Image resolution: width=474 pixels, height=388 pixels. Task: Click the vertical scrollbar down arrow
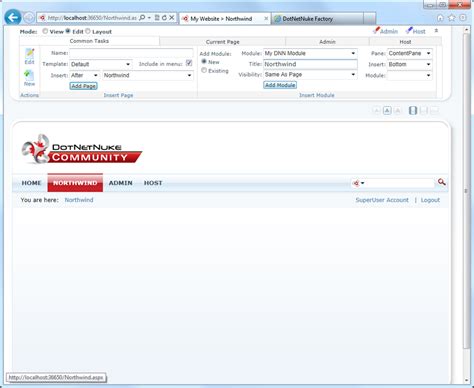coord(467,380)
